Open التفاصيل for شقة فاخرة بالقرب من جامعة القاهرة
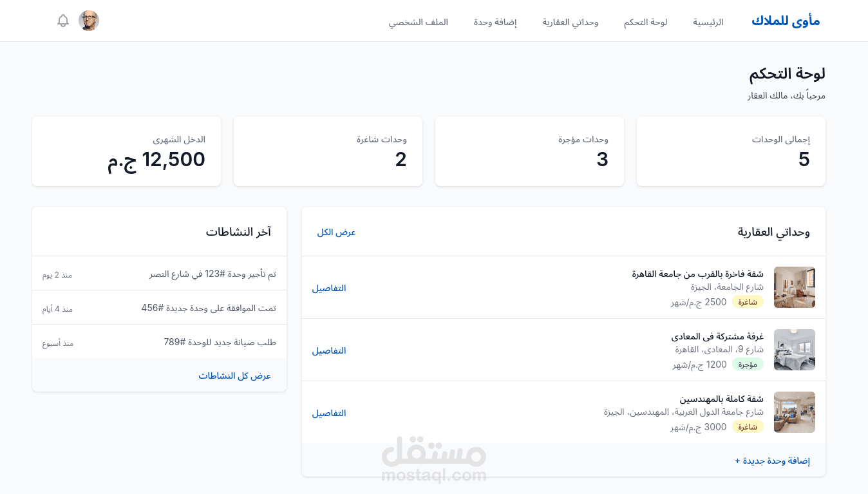This screenshot has height=494, width=868. click(x=329, y=288)
